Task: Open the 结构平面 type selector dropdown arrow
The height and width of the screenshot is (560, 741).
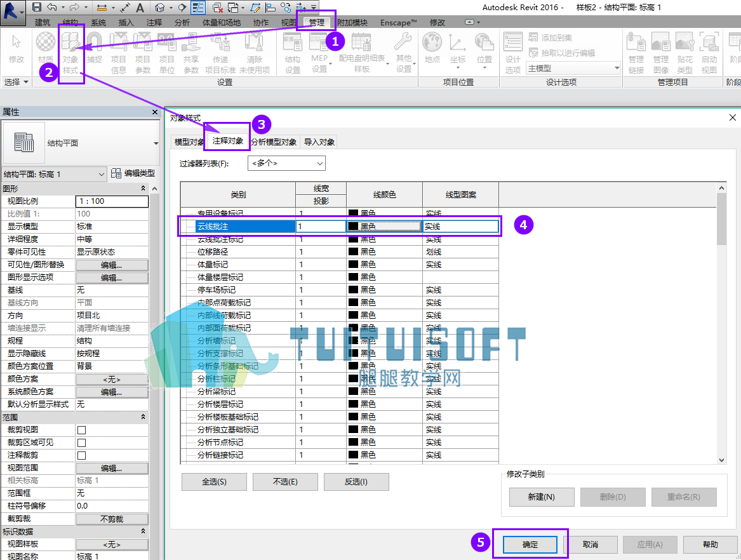Action: (x=156, y=143)
